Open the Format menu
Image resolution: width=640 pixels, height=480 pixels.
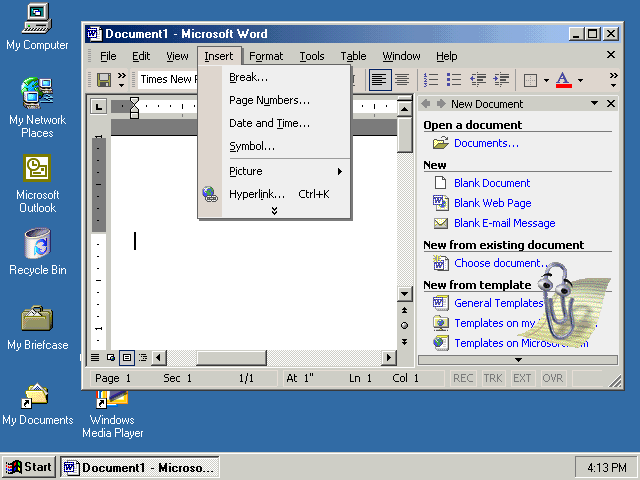pyautogui.click(x=266, y=56)
